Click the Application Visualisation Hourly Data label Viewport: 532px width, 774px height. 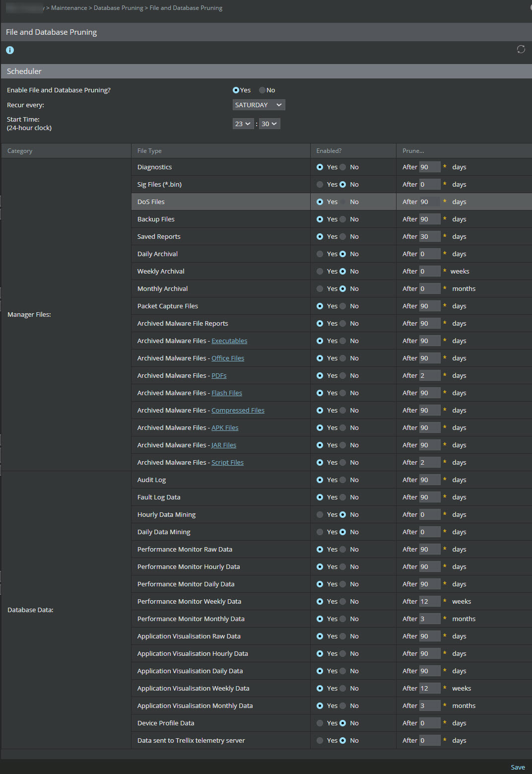pyautogui.click(x=193, y=653)
